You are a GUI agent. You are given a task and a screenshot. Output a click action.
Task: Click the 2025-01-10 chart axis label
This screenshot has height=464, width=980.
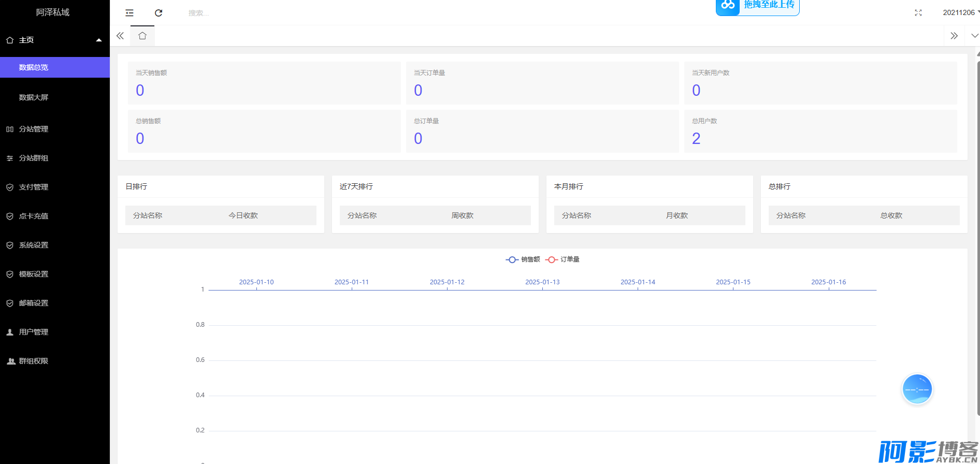tap(256, 282)
